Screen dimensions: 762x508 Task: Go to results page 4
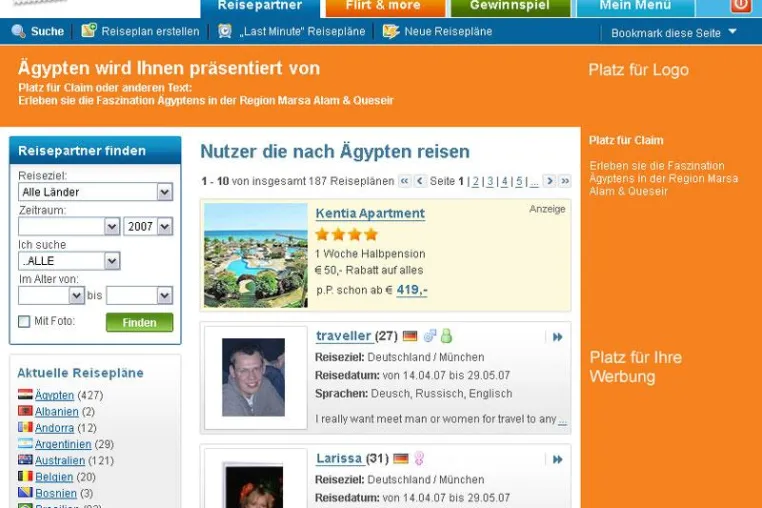coord(504,181)
